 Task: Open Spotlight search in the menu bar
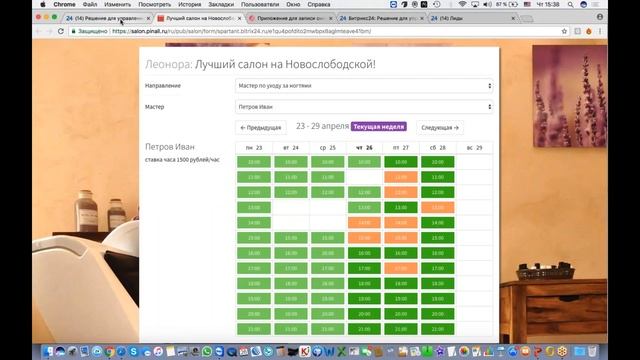(x=570, y=4)
